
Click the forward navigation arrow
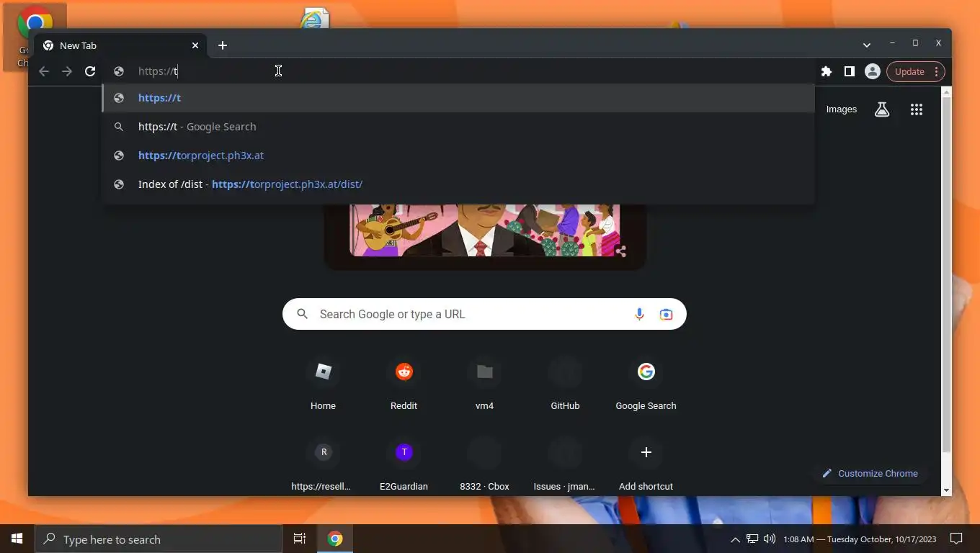[x=67, y=71]
